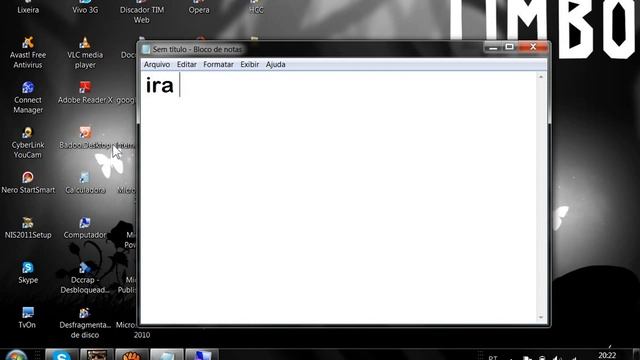Select the Lixeira recycle bin icon

click(28, 7)
